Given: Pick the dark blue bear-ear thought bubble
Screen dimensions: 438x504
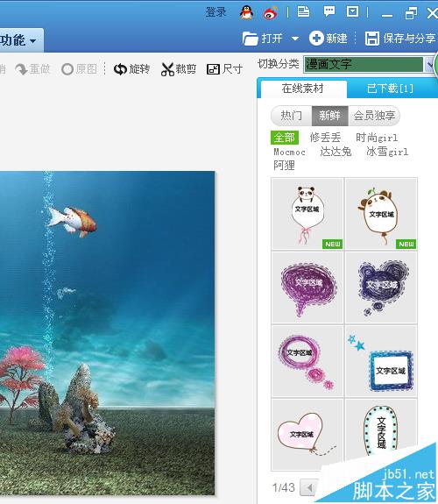Looking at the screenshot, I should pos(381,287).
